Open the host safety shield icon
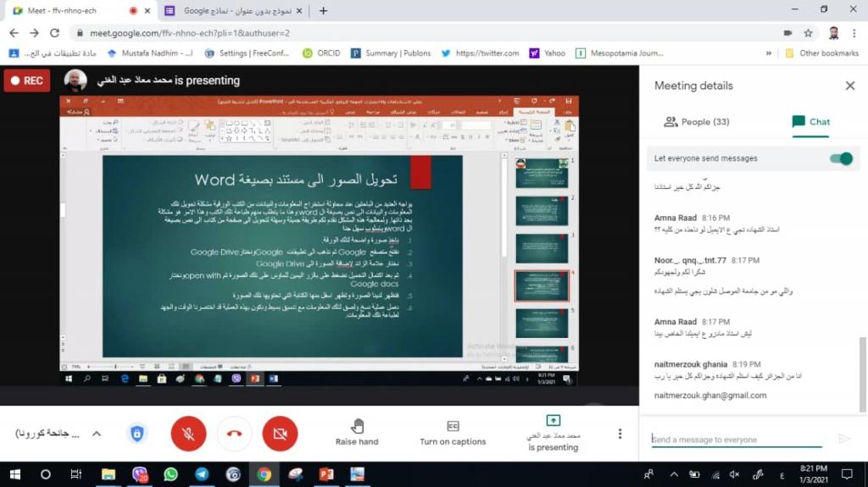This screenshot has height=487, width=868. coord(136,434)
